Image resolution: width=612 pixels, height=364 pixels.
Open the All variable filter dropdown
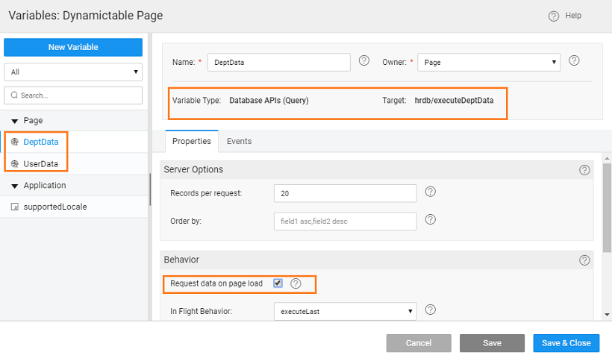[x=73, y=72]
